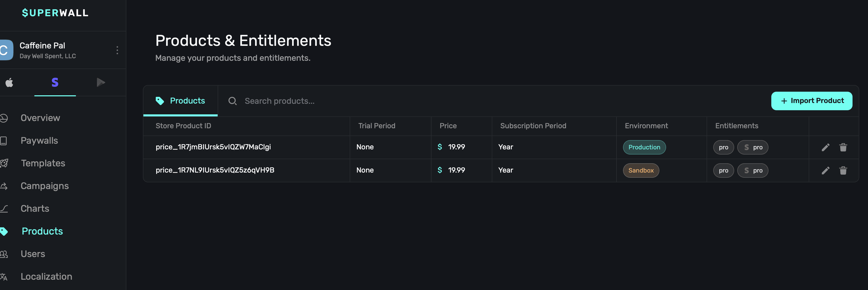Select the Stripe platform tab icon
This screenshot has width=868, height=290.
[x=55, y=82]
